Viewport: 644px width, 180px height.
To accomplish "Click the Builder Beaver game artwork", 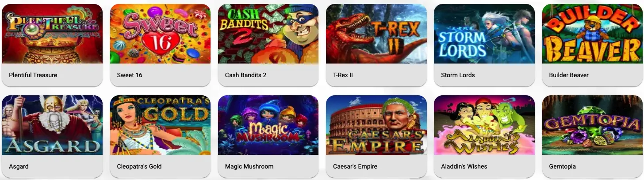I will click(592, 34).
